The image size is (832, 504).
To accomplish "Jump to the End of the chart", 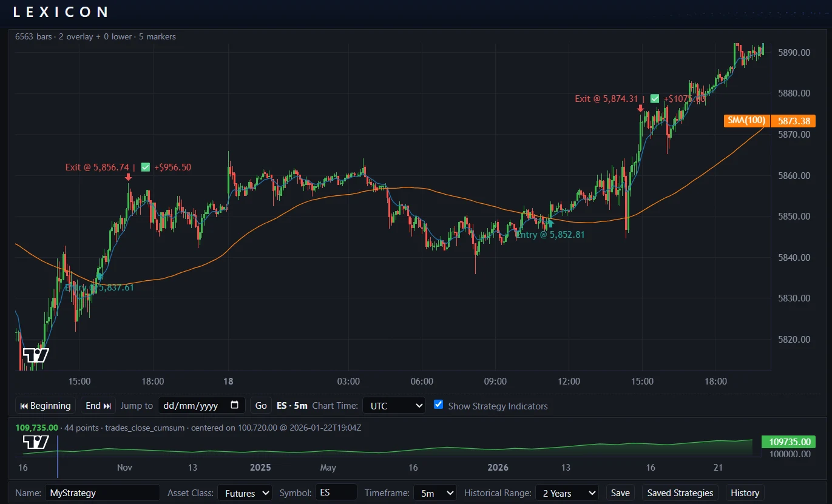I will point(98,405).
